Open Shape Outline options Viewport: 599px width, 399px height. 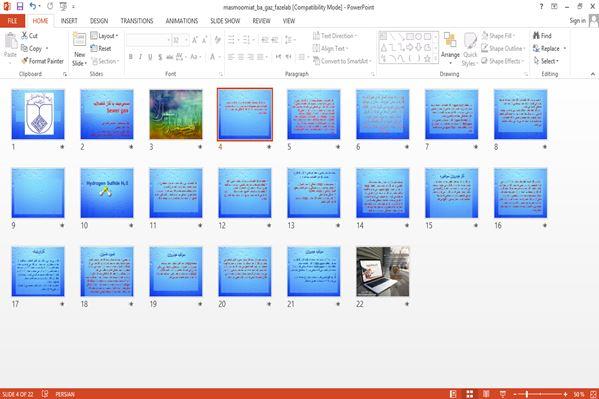click(503, 49)
